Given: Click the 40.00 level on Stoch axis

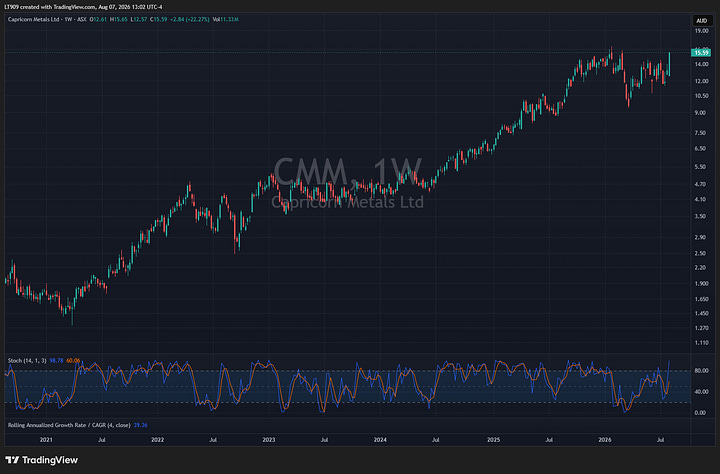Looking at the screenshot, I should click(701, 392).
